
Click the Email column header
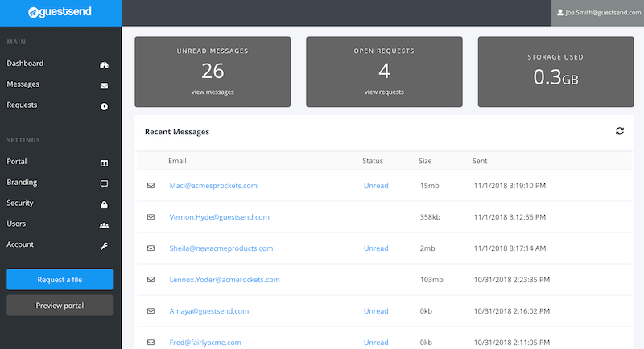click(177, 161)
